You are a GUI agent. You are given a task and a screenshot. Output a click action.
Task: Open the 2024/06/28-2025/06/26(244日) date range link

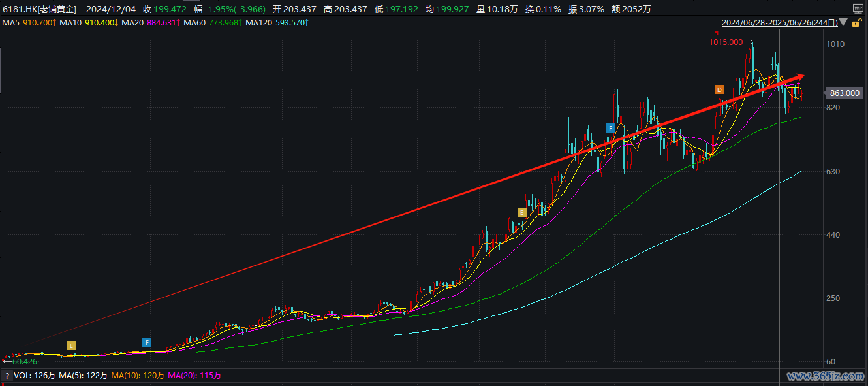pyautogui.click(x=779, y=23)
